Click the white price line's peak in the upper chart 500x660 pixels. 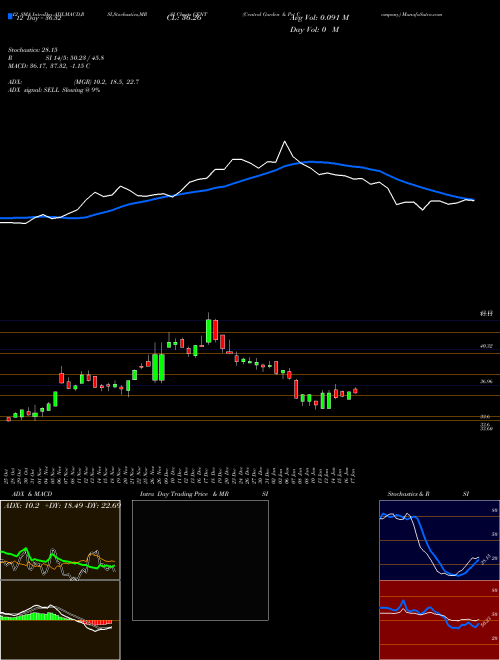pyautogui.click(x=285, y=142)
